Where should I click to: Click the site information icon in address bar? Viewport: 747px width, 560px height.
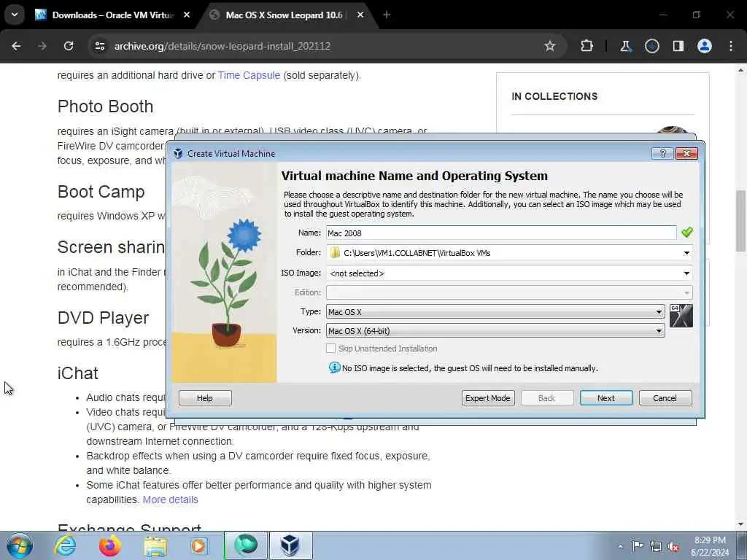99,46
